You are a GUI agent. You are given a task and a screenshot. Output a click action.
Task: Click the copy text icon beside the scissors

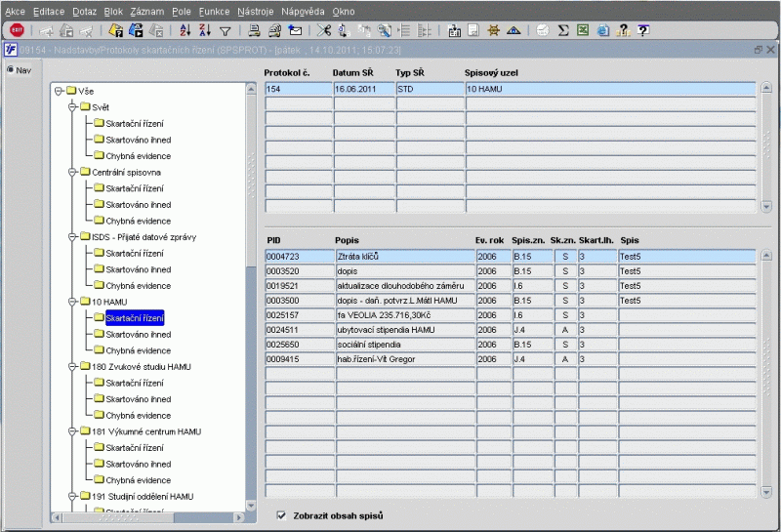click(344, 31)
